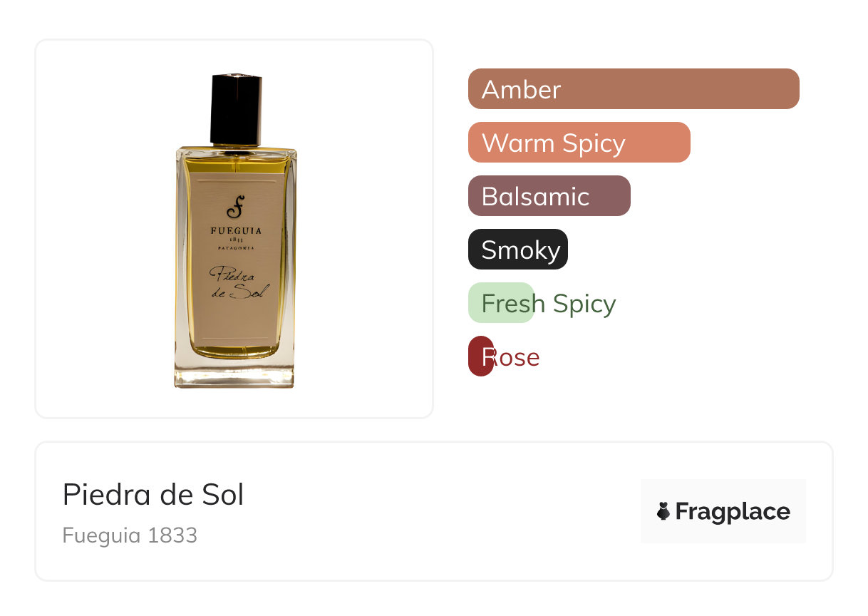Click the Amber accord bar

point(634,89)
